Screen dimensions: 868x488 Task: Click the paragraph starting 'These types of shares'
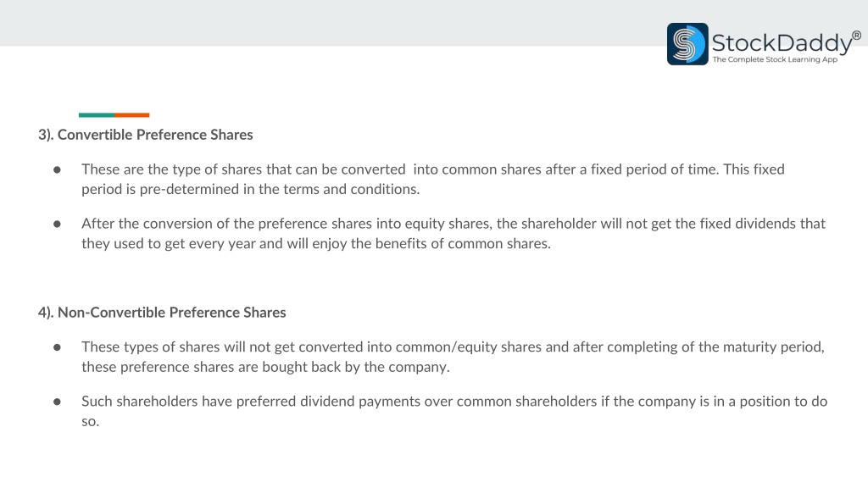point(453,357)
